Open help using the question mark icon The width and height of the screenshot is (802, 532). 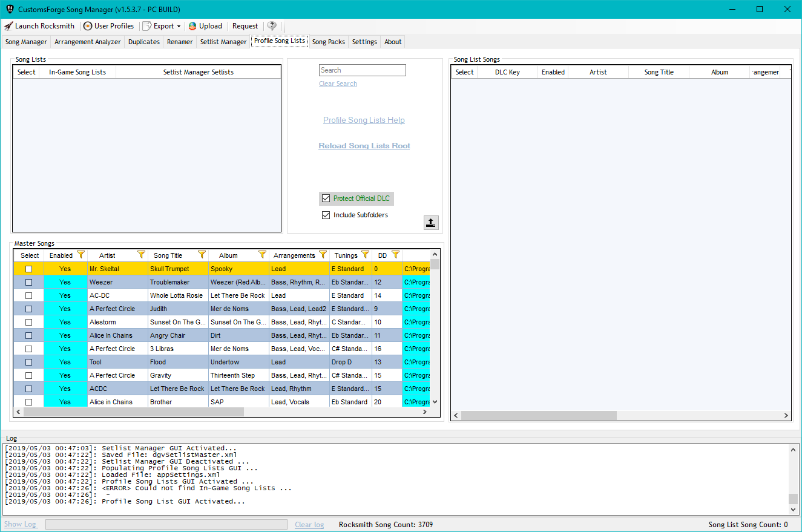[x=272, y=25]
